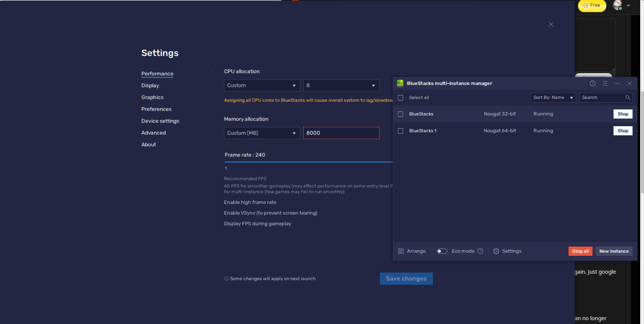This screenshot has height=324, width=644.
Task: Click the 'Memory allocation' heading
Action: coord(246,119)
